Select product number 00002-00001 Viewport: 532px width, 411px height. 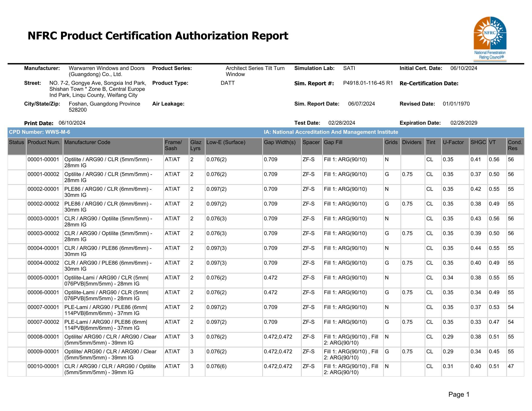point(43,189)
